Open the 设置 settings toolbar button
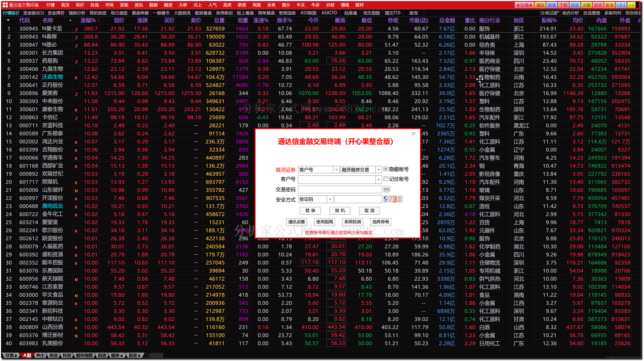644x361 pixels. click(587, 5)
